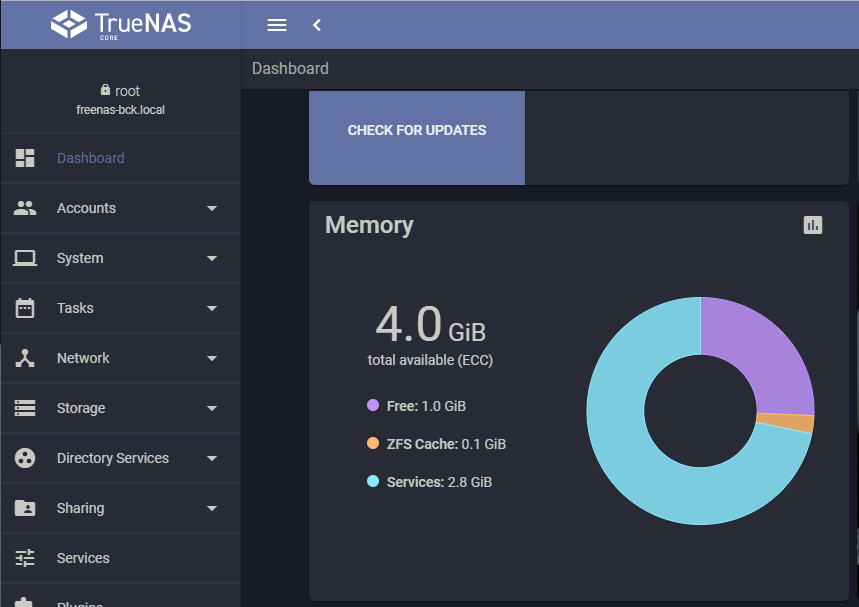Expand the Directory Services dropdown arrow
859x607 pixels.
(x=212, y=458)
